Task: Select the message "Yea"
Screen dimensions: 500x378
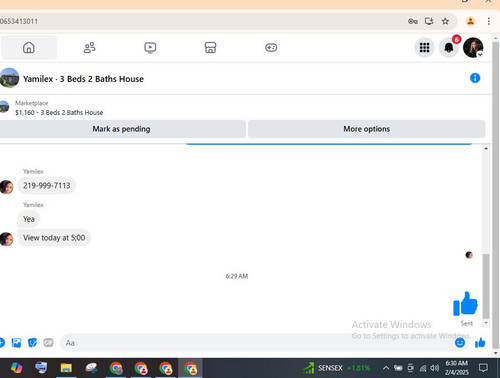Action: [x=29, y=219]
